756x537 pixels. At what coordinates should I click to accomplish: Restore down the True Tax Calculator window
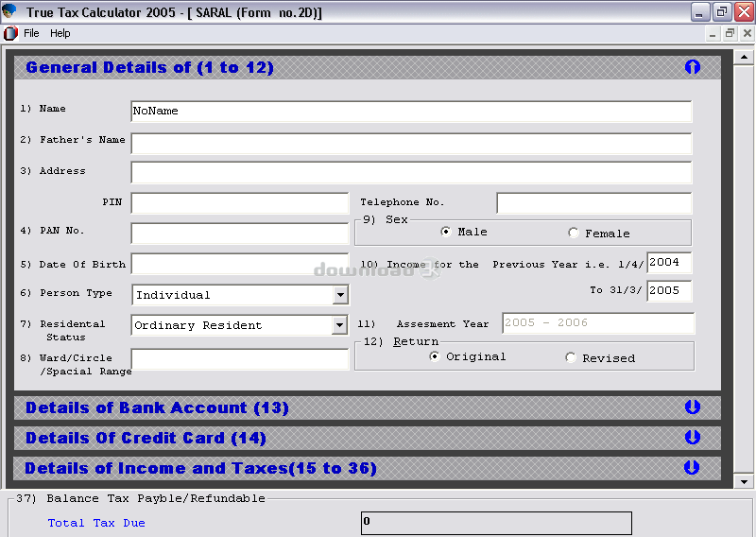(721, 11)
